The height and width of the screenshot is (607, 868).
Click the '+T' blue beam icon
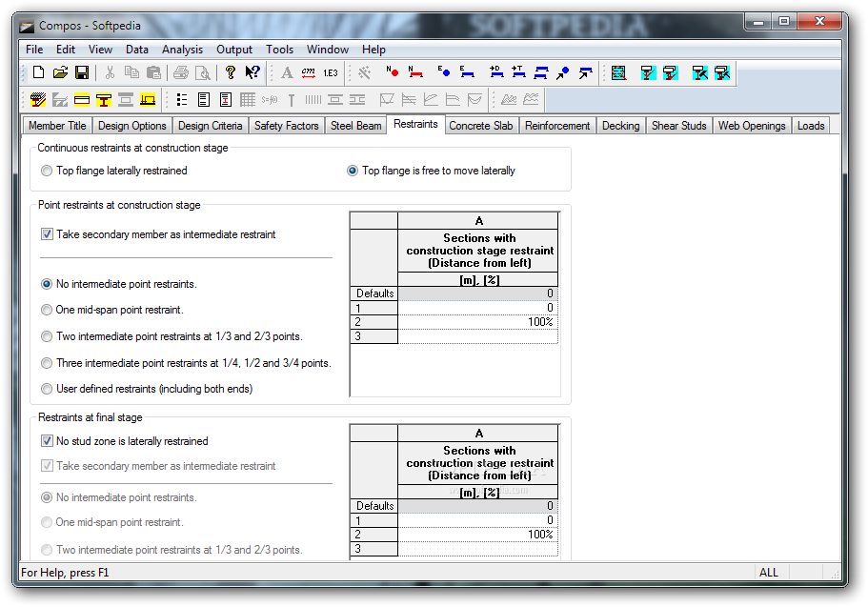point(518,72)
